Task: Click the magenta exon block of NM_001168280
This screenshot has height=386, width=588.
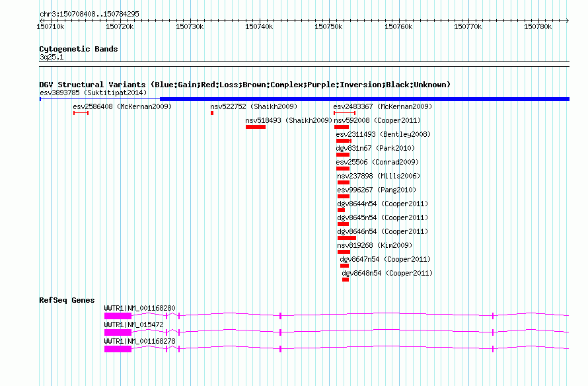Action: [x=118, y=316]
